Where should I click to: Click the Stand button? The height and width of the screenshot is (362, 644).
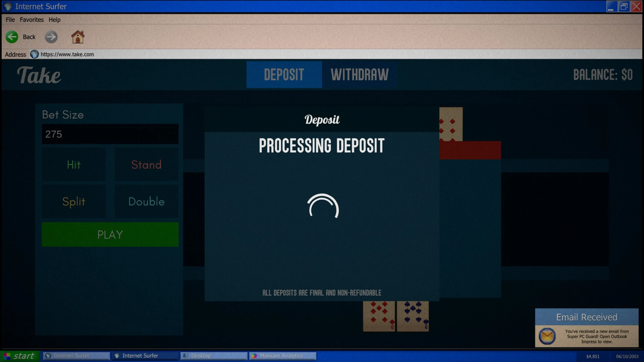[147, 165]
